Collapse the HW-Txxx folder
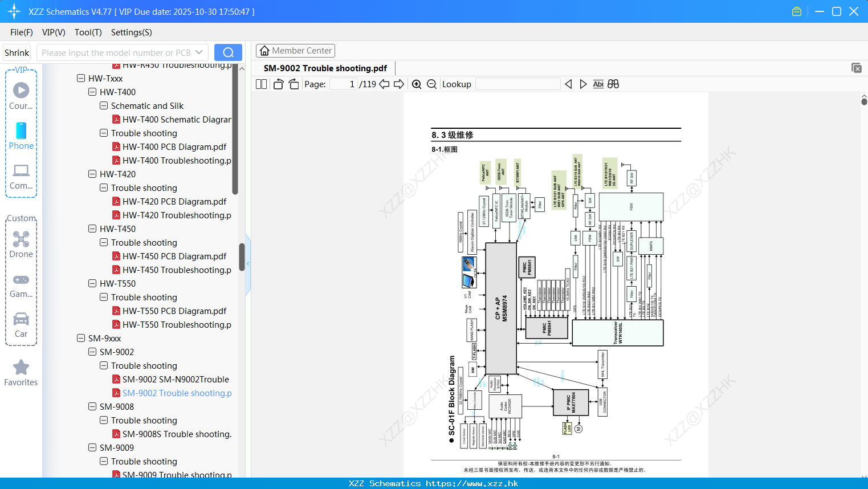 click(x=81, y=78)
